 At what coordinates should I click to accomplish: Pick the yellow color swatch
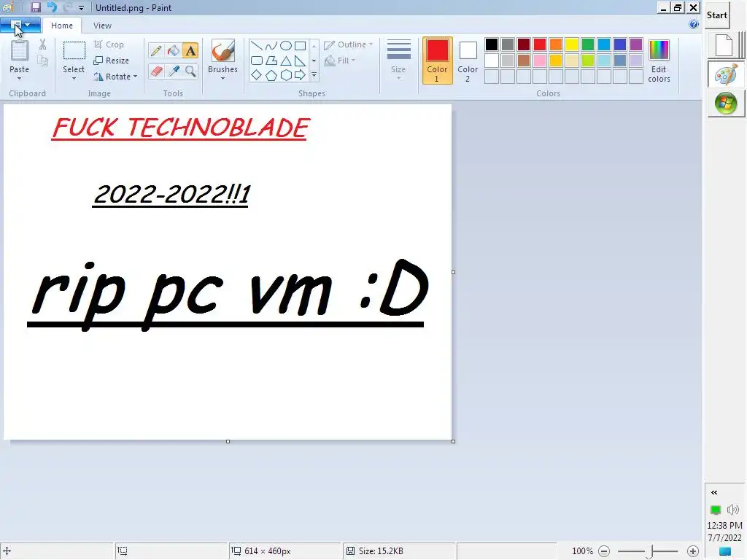coord(572,44)
